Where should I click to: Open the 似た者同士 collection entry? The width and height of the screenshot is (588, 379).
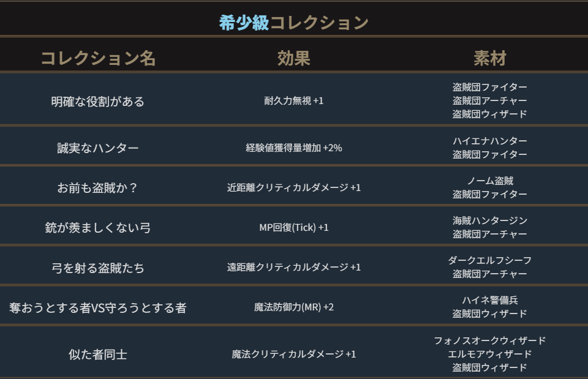coord(98,354)
